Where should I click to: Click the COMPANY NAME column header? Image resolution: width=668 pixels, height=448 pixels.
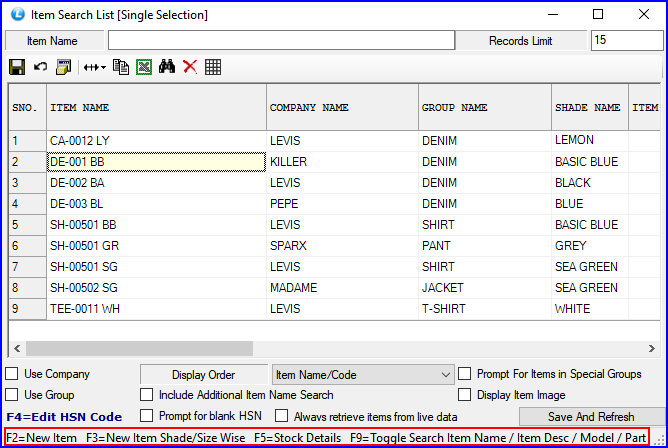pos(343,107)
